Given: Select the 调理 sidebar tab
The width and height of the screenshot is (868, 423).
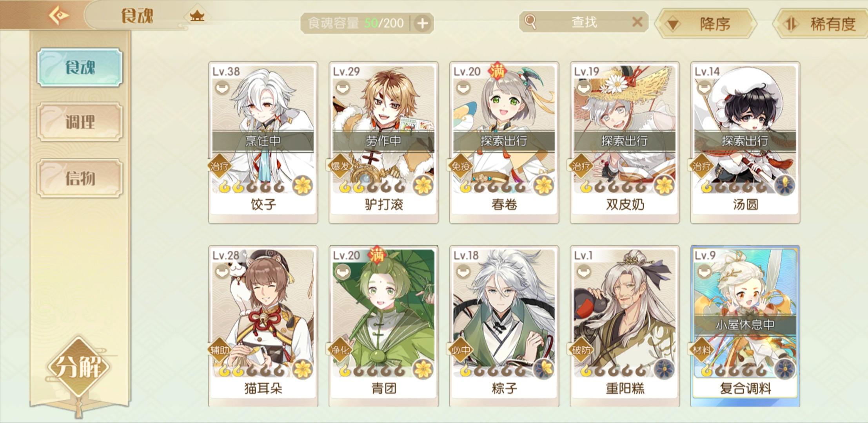Looking at the screenshot, I should pyautogui.click(x=80, y=122).
